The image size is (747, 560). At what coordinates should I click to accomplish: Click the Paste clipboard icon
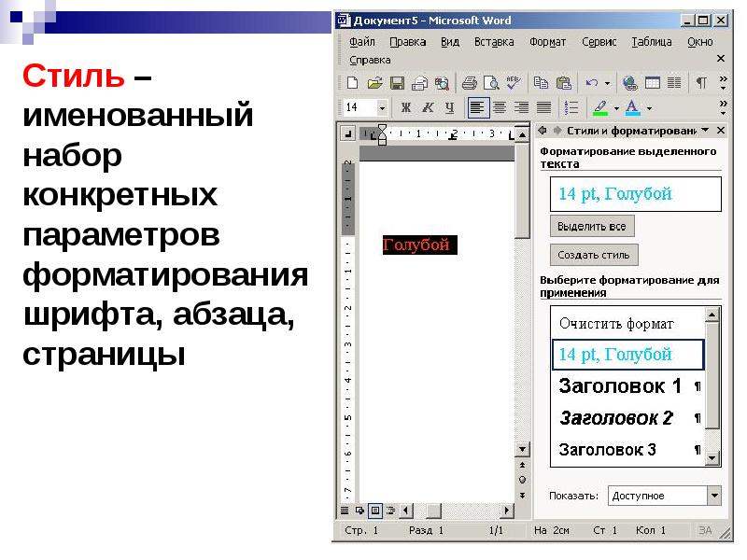click(x=563, y=83)
